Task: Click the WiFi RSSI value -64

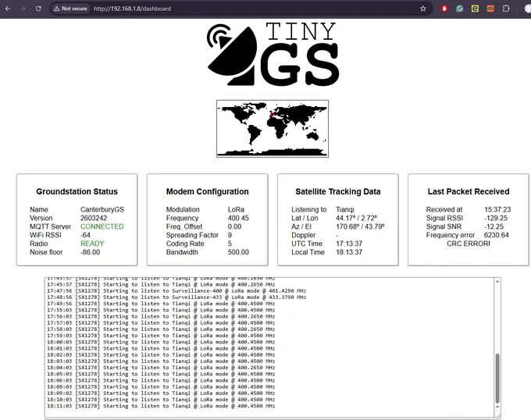Action: point(85,235)
